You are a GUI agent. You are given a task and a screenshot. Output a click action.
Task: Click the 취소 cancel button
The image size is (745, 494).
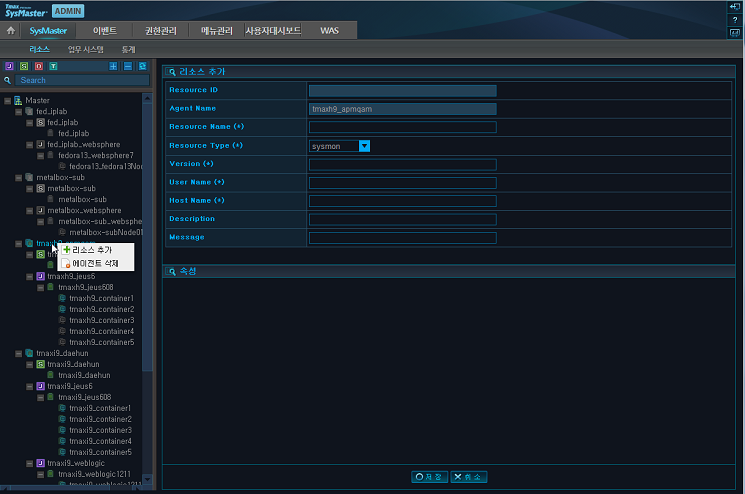point(468,477)
